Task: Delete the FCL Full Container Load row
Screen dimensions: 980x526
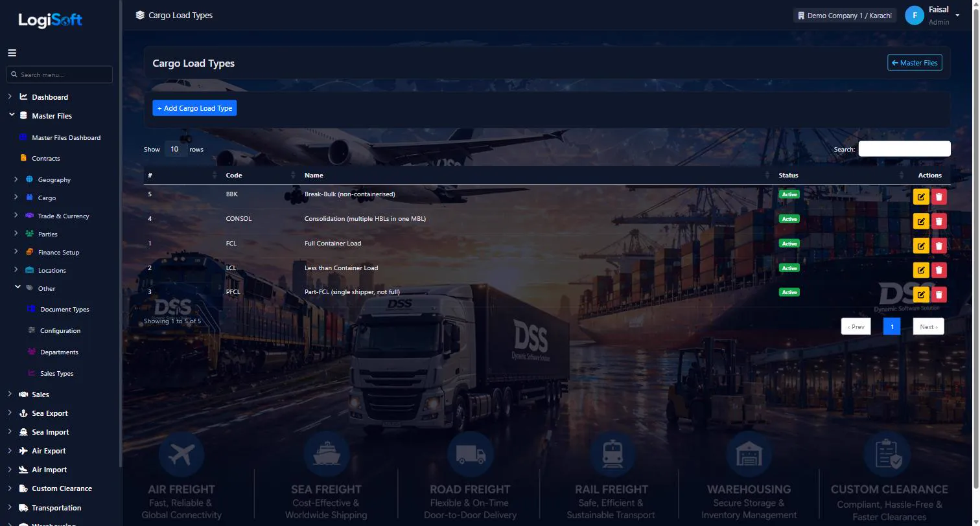Action: pos(939,246)
